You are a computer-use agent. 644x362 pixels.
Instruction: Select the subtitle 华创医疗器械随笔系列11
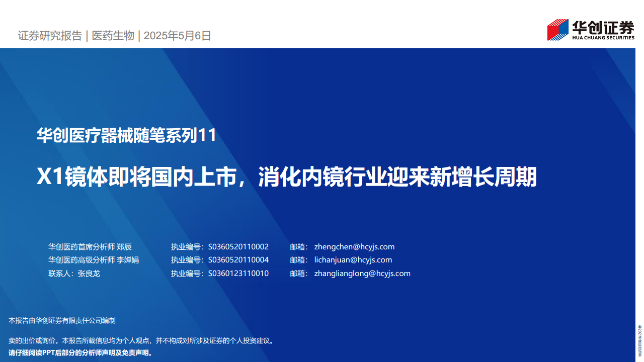pos(126,135)
